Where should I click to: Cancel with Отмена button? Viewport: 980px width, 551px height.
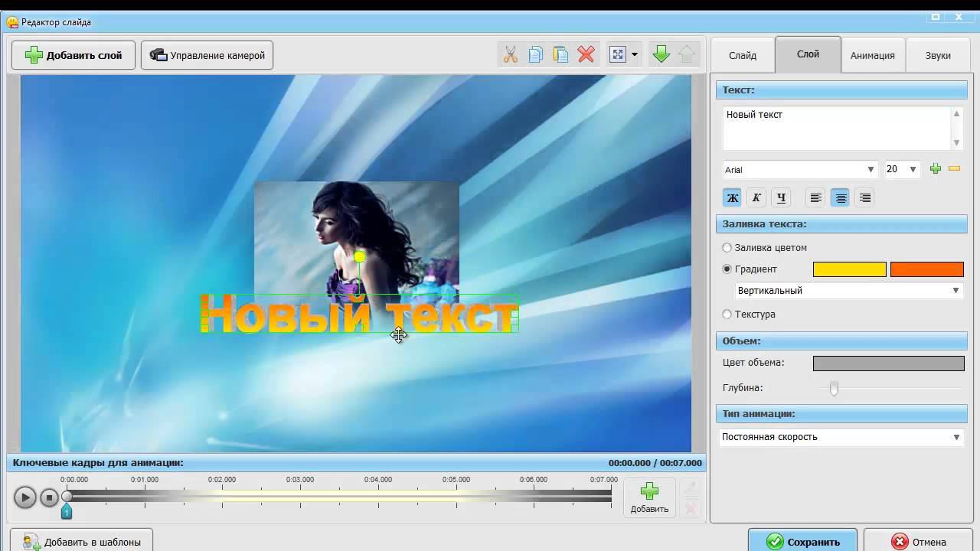[x=919, y=541]
